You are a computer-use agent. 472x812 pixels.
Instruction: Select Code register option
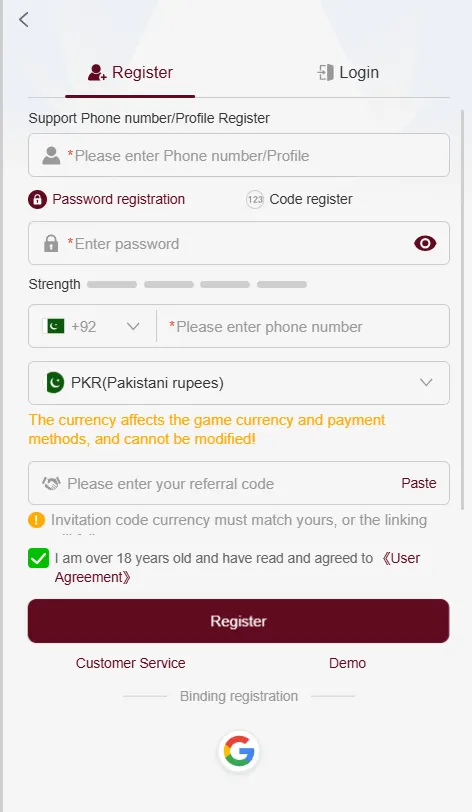[299, 199]
